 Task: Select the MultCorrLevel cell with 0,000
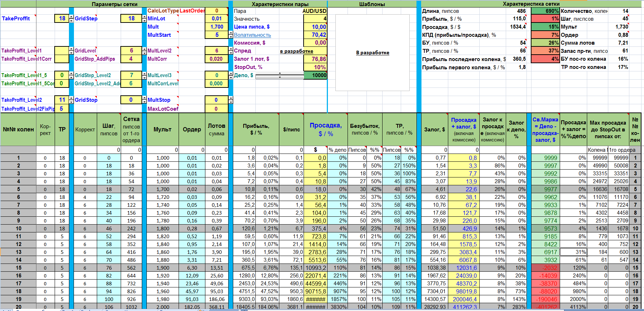216,84
